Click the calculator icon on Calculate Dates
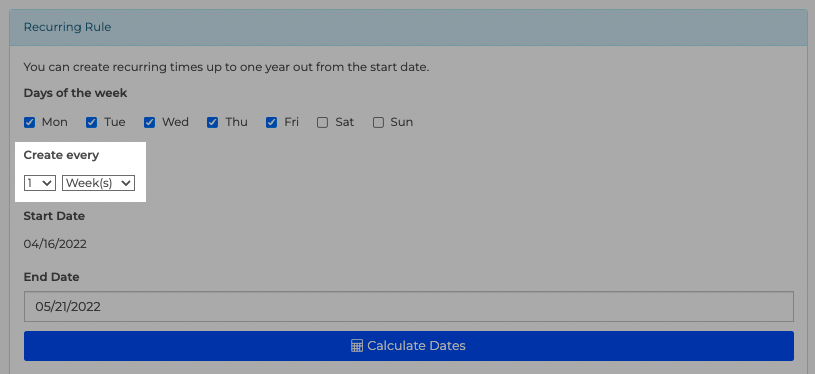 [357, 346]
